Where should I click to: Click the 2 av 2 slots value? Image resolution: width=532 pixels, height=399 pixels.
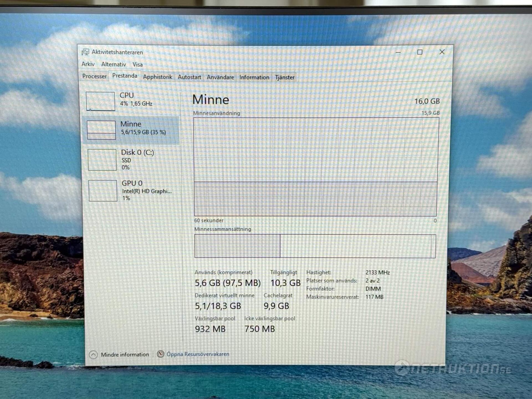coord(372,280)
